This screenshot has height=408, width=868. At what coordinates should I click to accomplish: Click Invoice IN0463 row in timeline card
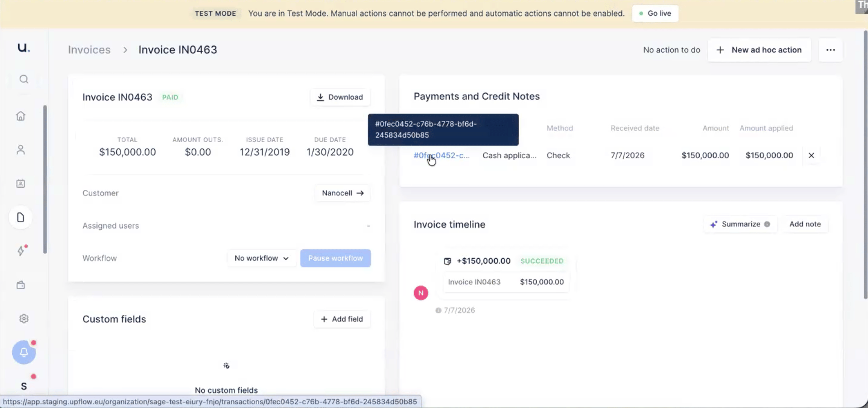[506, 282]
